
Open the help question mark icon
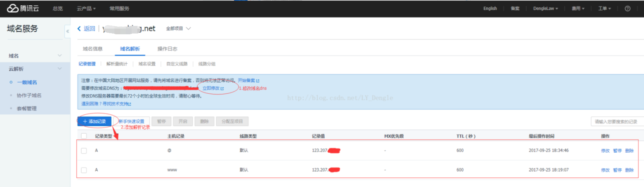point(628,8)
